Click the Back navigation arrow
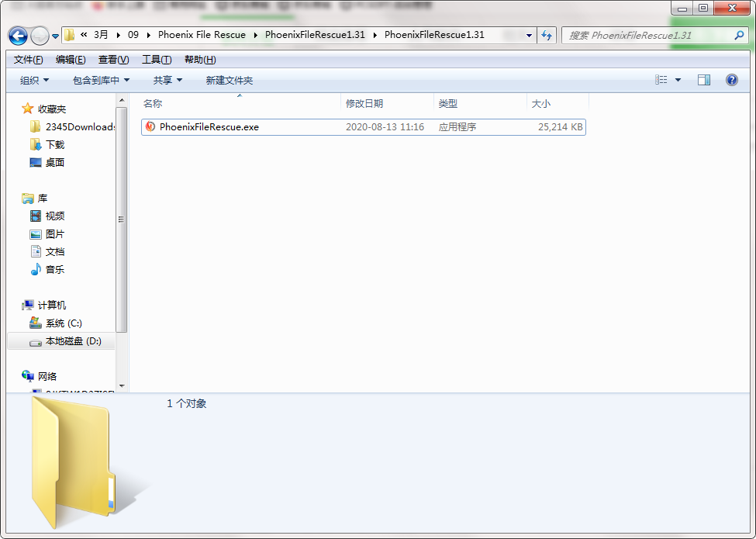 (18, 36)
